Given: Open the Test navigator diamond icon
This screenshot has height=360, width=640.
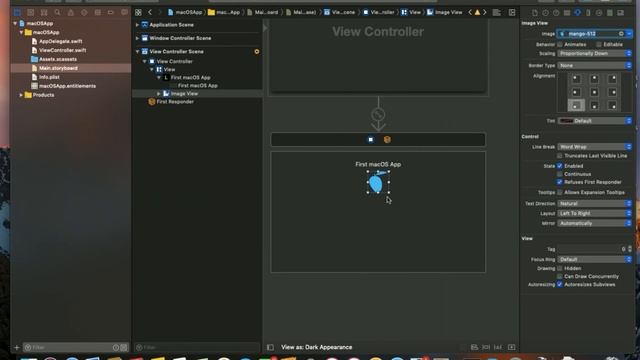Looking at the screenshot, I should coord(84,13).
